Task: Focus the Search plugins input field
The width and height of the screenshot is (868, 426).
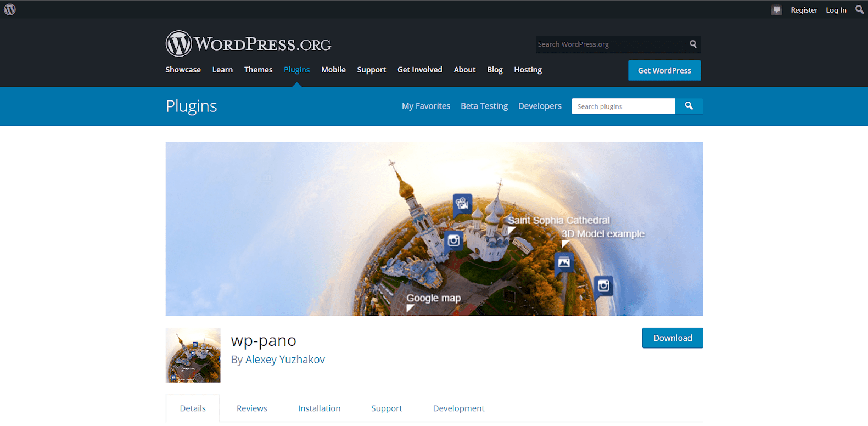Action: (x=623, y=107)
